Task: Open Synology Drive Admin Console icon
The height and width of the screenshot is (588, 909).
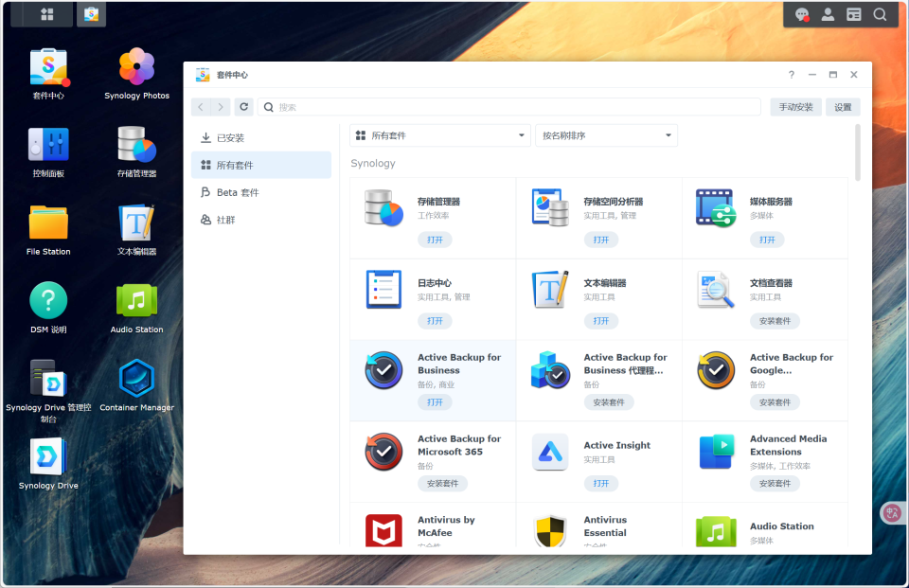Action: (48, 379)
